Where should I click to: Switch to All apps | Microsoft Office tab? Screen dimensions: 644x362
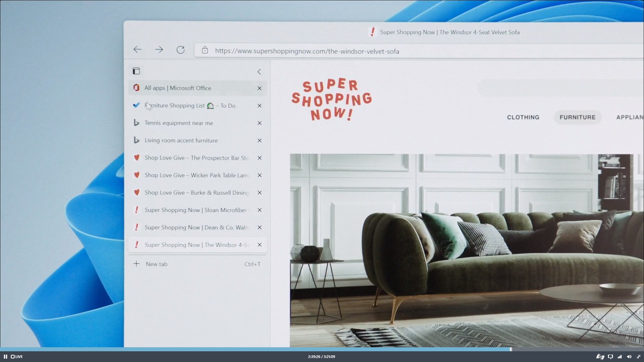(x=198, y=88)
